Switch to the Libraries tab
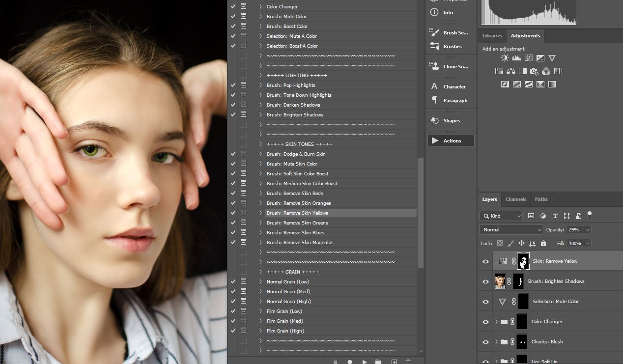Viewport: 623px width, 364px height. (492, 36)
